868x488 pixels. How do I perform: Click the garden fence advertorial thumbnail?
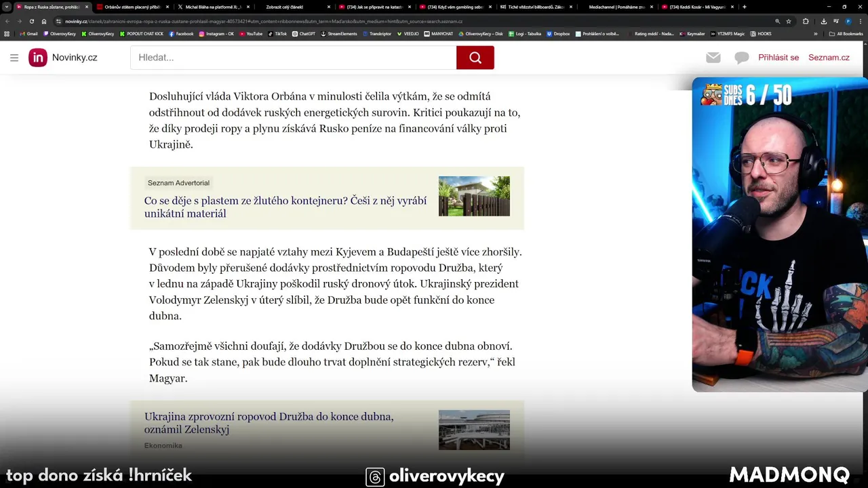click(x=474, y=196)
